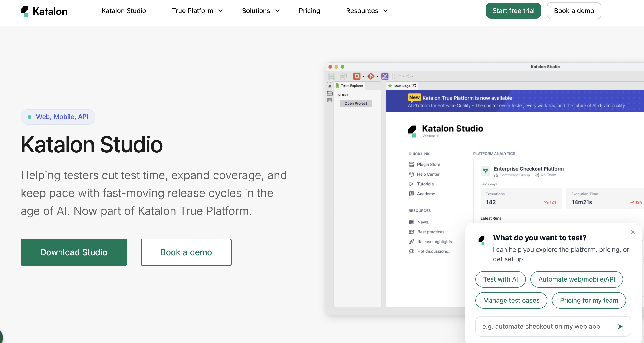Screen dimensions: 644x343
Task: Close the What do you want to test popup
Action: pos(633,232)
